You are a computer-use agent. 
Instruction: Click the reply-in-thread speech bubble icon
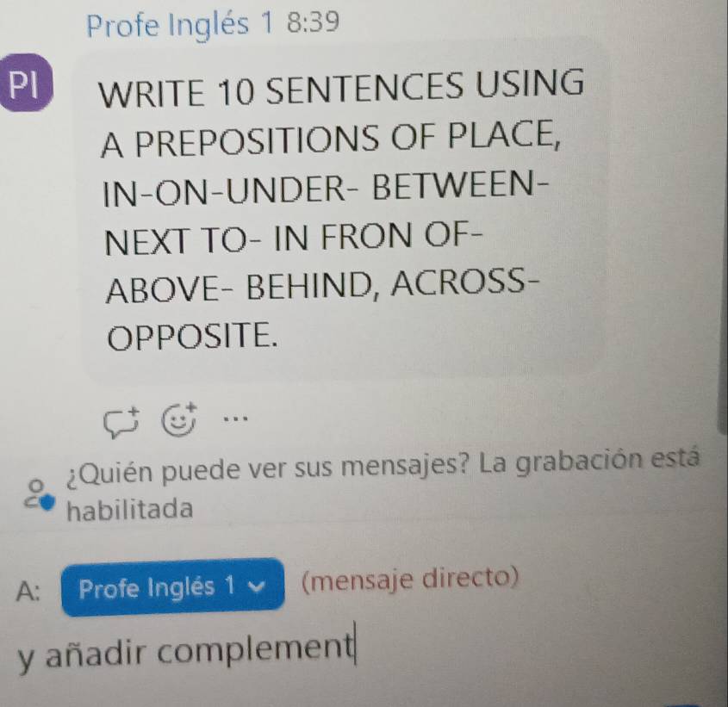(x=121, y=423)
